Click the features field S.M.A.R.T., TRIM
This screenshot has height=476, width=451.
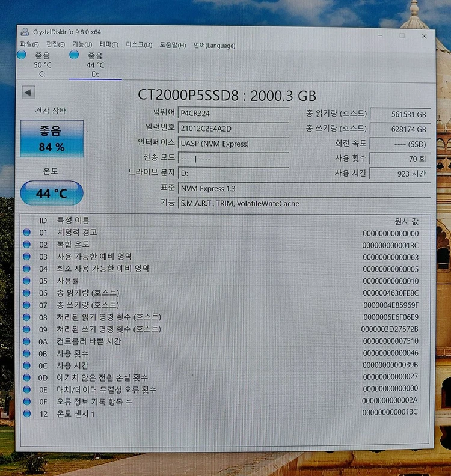tap(304, 203)
